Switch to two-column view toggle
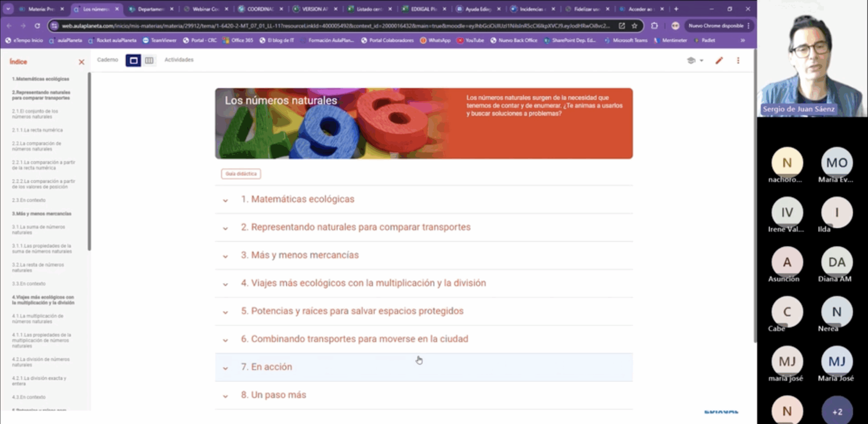Screen dimensions: 868x424 click(149, 60)
